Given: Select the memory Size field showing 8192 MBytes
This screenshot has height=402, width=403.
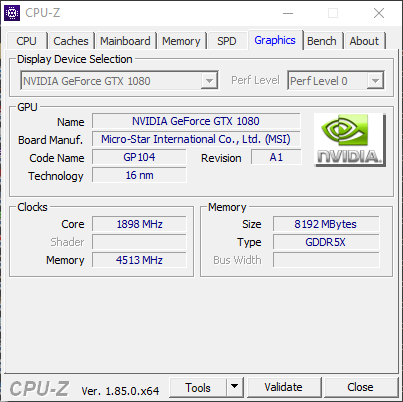Looking at the screenshot, I should click(x=326, y=224).
